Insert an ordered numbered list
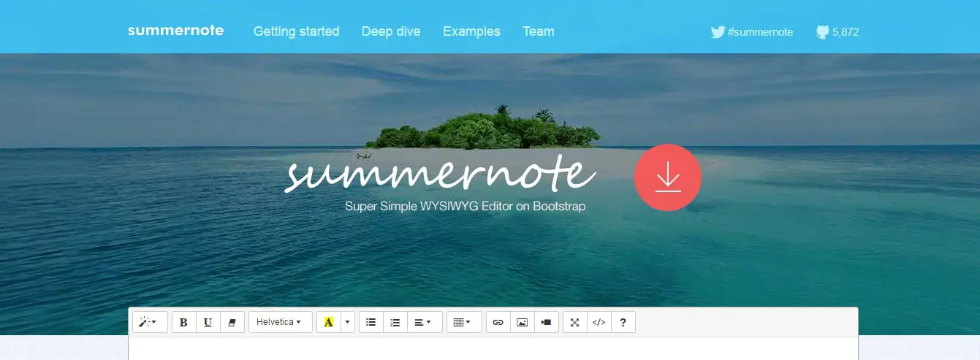This screenshot has height=360, width=980. pos(395,322)
